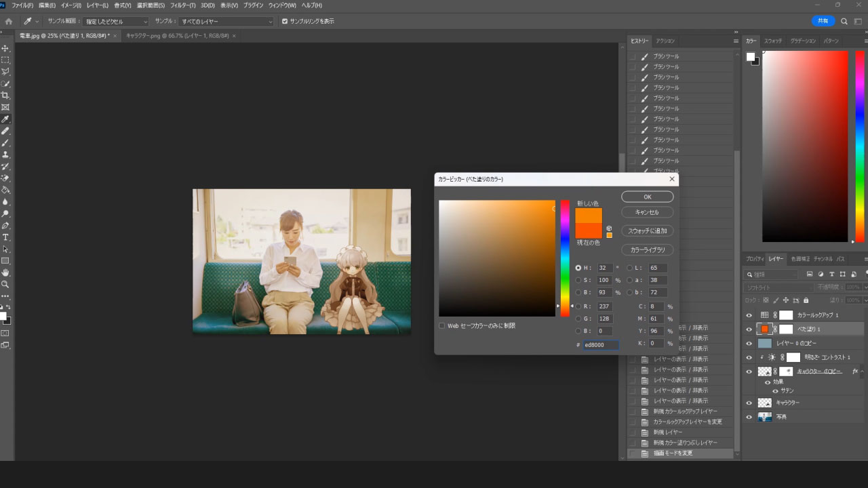Hide the 写真 layer
Image resolution: width=868 pixels, height=488 pixels.
click(x=749, y=418)
